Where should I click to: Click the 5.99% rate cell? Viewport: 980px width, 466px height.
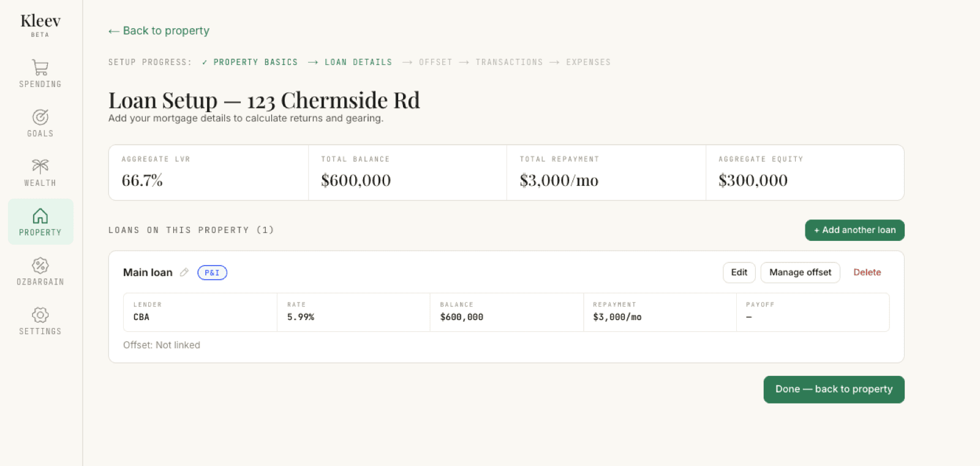coord(353,312)
